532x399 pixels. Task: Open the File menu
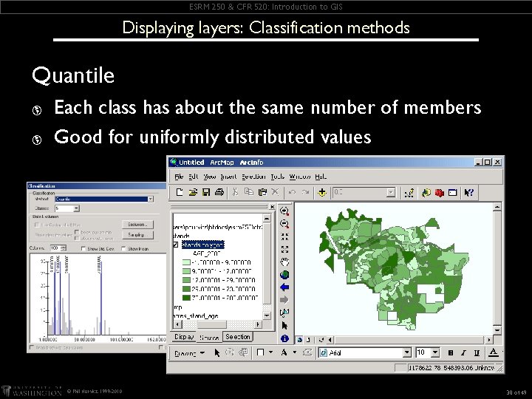coord(179,177)
